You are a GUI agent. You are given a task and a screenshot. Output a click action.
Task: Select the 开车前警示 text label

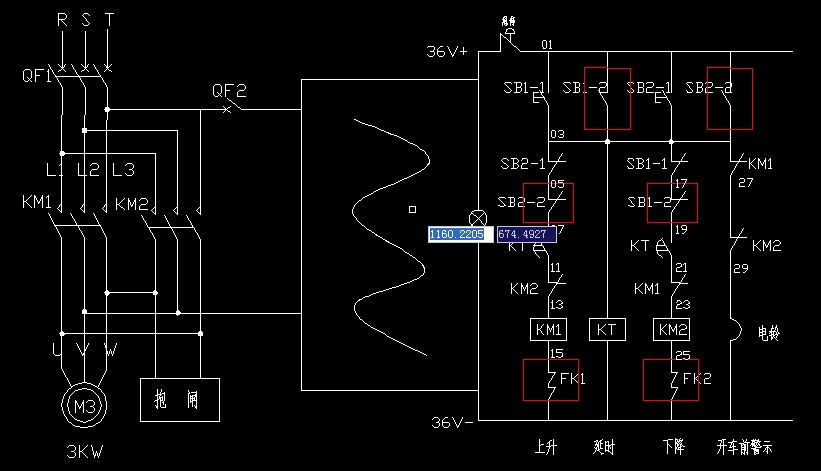745,445
